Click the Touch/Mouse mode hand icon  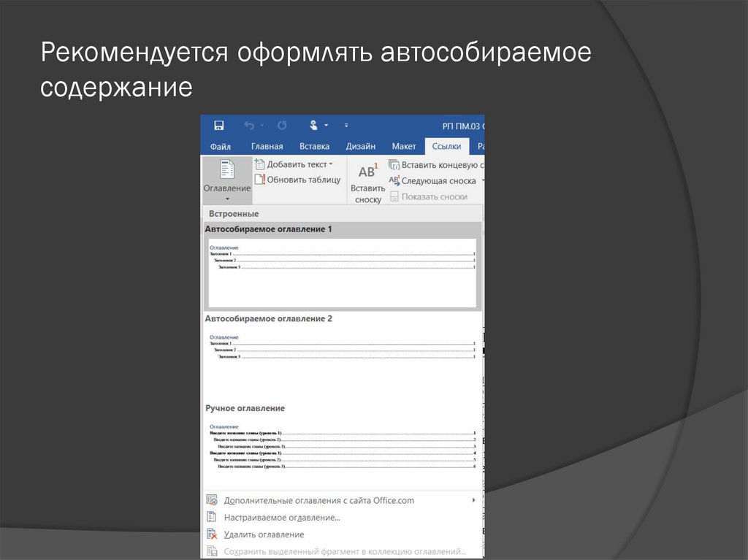pyautogui.click(x=314, y=126)
